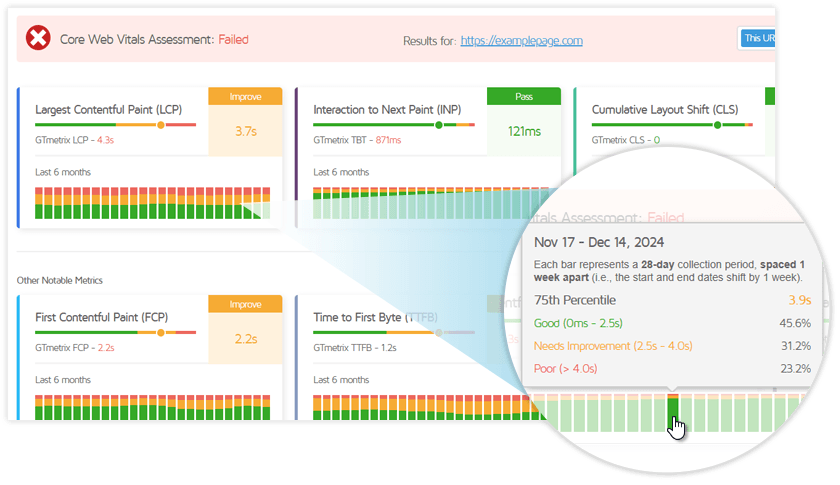Click the blue This URL button

(x=756, y=40)
